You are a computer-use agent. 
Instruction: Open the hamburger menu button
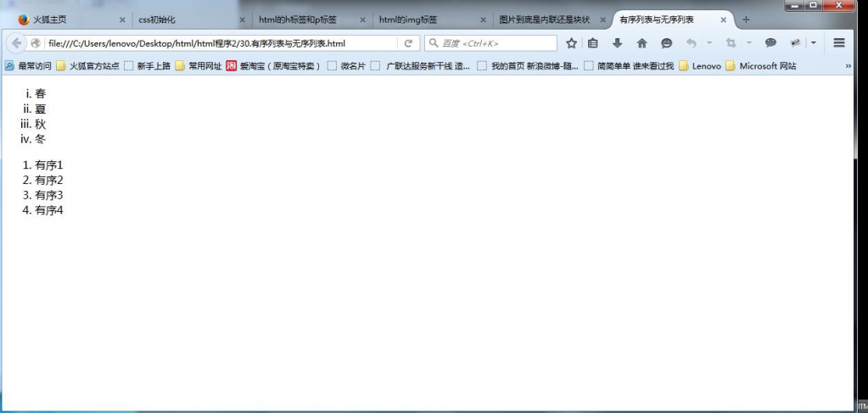point(839,43)
